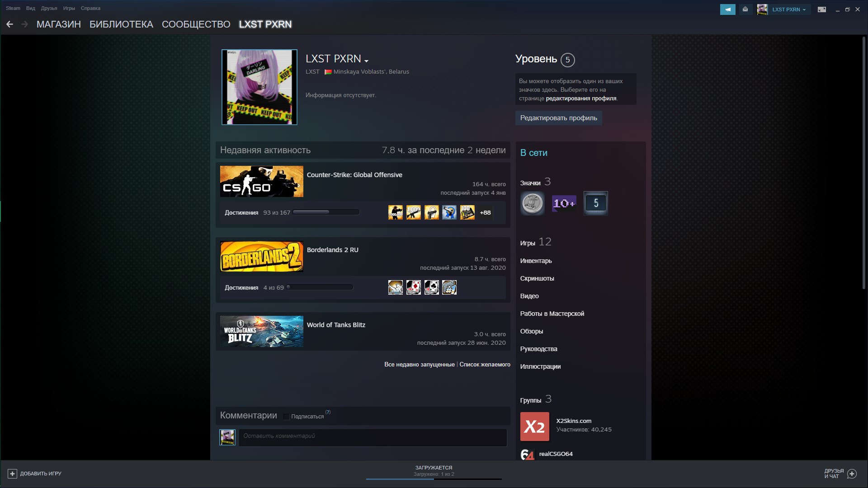This screenshot has height=488, width=868.
Task: Open Работы в Мастерской link
Action: pos(552,314)
